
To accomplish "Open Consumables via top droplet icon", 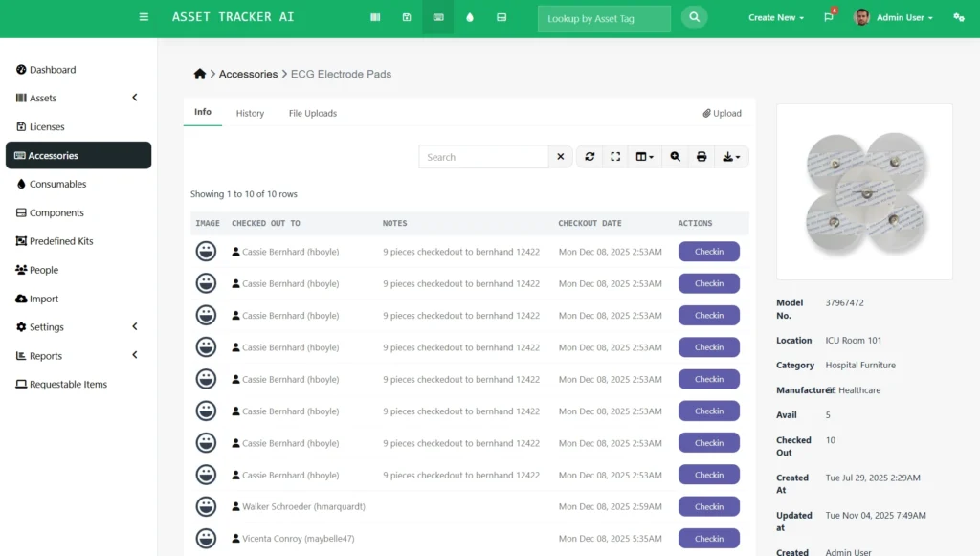I will pyautogui.click(x=469, y=17).
